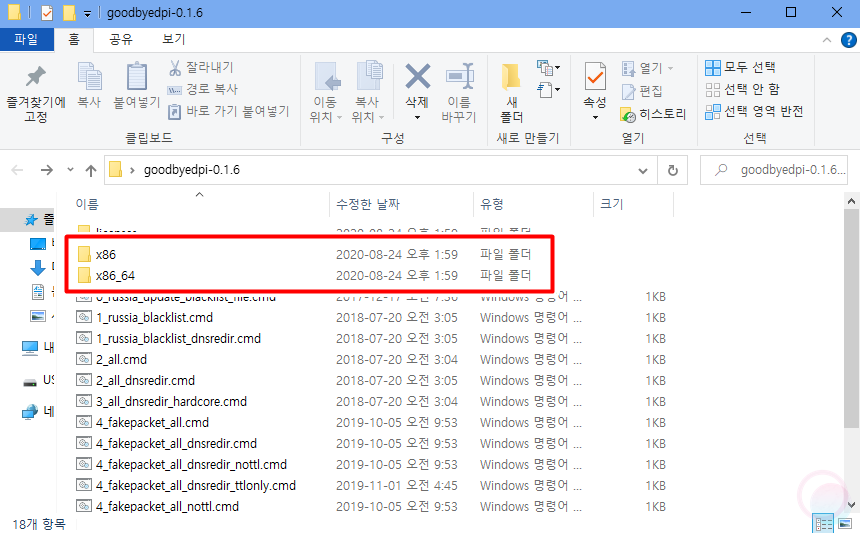Screen dimensions: 860x533
Task: Switch to the 공유 share tab
Action: click(121, 39)
